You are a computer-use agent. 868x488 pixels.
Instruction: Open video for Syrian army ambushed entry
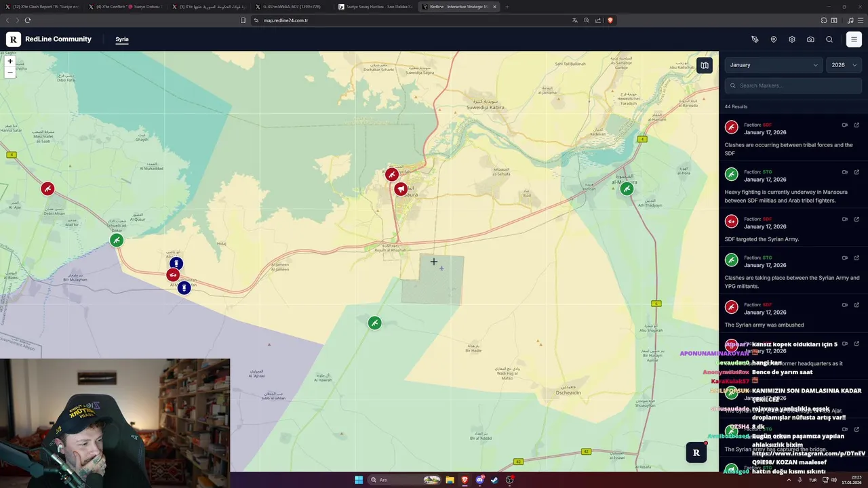[845, 304]
